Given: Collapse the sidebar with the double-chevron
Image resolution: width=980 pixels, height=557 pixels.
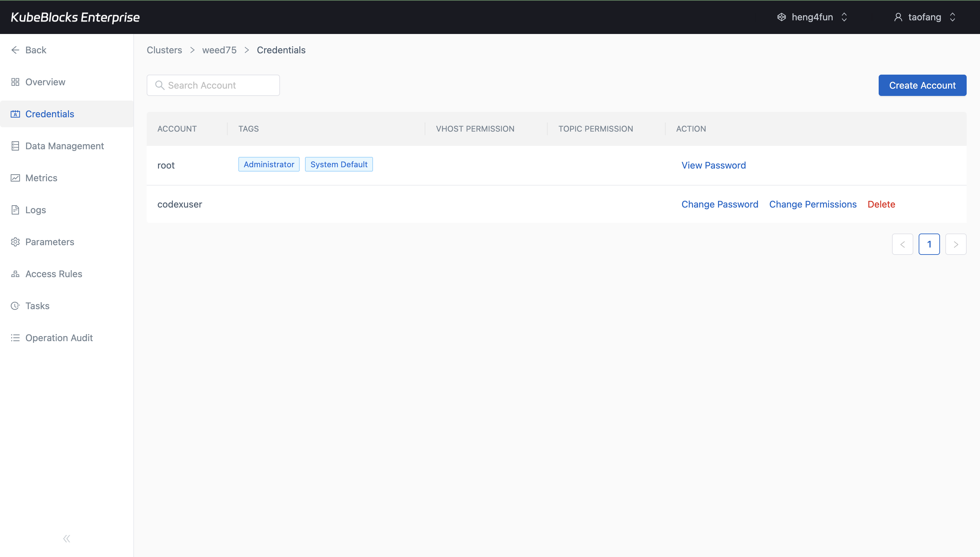Looking at the screenshot, I should [66, 538].
